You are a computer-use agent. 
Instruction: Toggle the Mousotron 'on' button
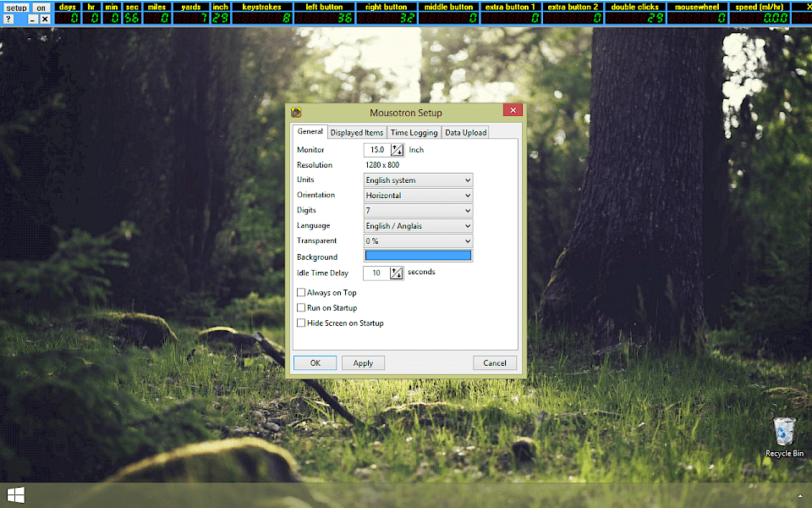[41, 8]
